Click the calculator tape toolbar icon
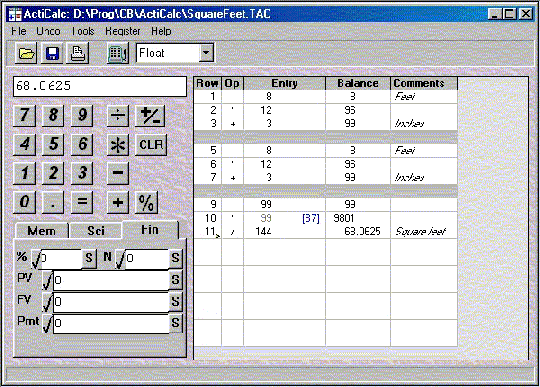This screenshot has height=387, width=540. (x=118, y=53)
